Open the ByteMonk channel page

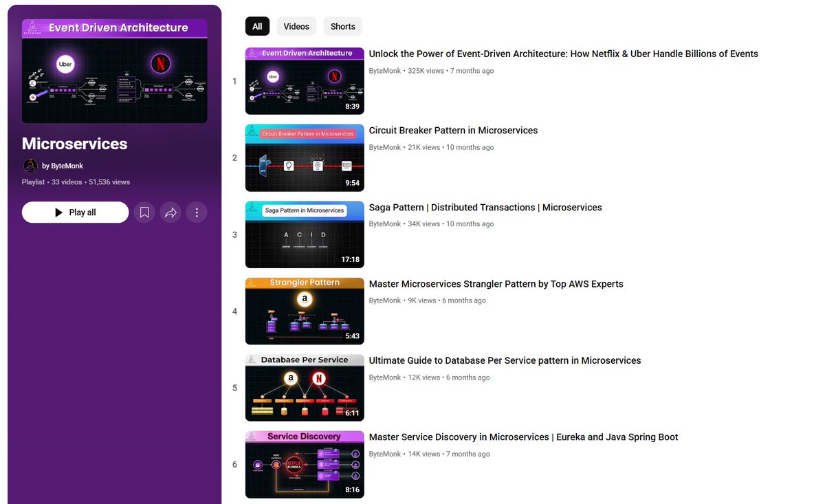click(x=67, y=166)
